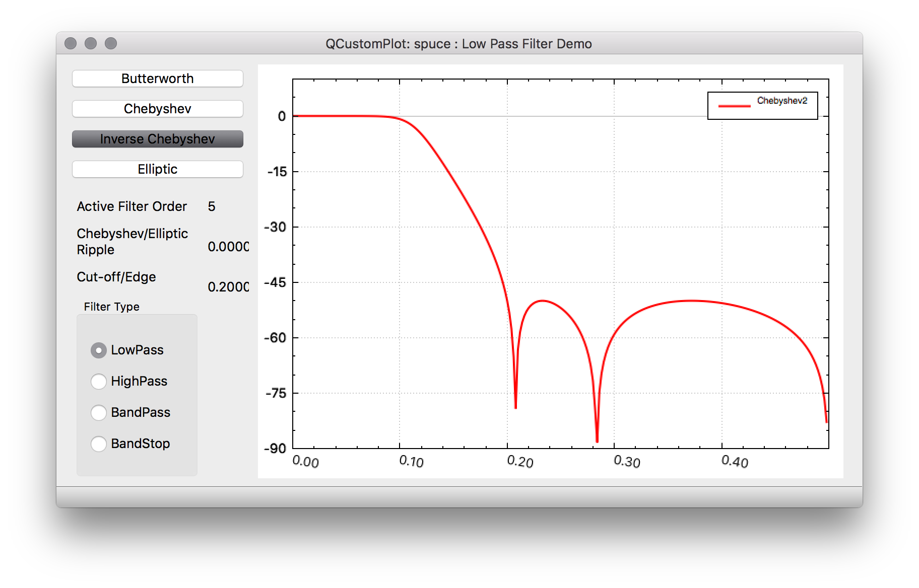Switch to the Chebyshev filter
This screenshot has width=919, height=588.
click(157, 109)
